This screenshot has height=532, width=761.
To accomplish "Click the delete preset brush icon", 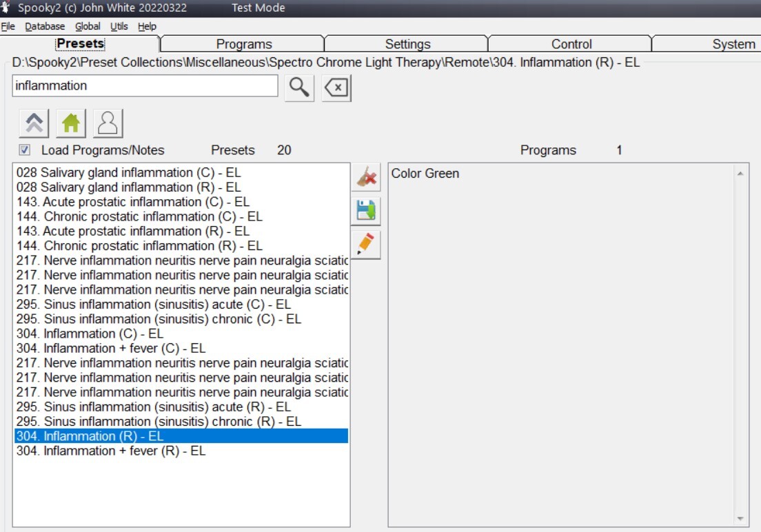I will 366,178.
